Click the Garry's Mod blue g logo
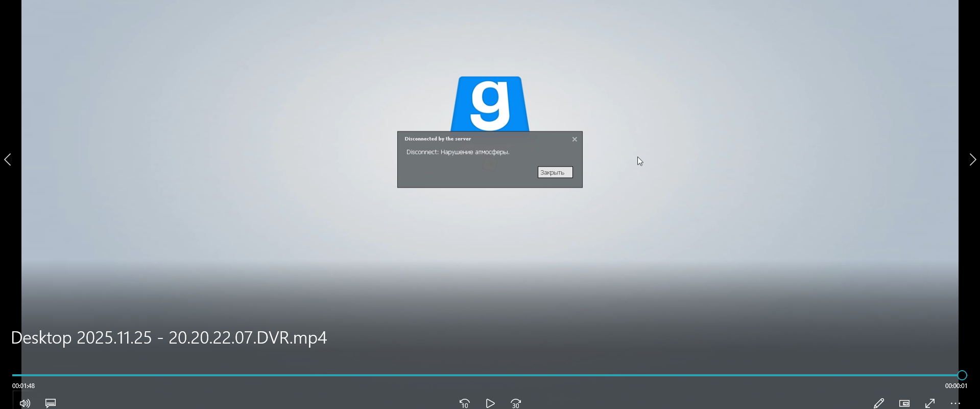Image resolution: width=980 pixels, height=409 pixels. tap(490, 104)
